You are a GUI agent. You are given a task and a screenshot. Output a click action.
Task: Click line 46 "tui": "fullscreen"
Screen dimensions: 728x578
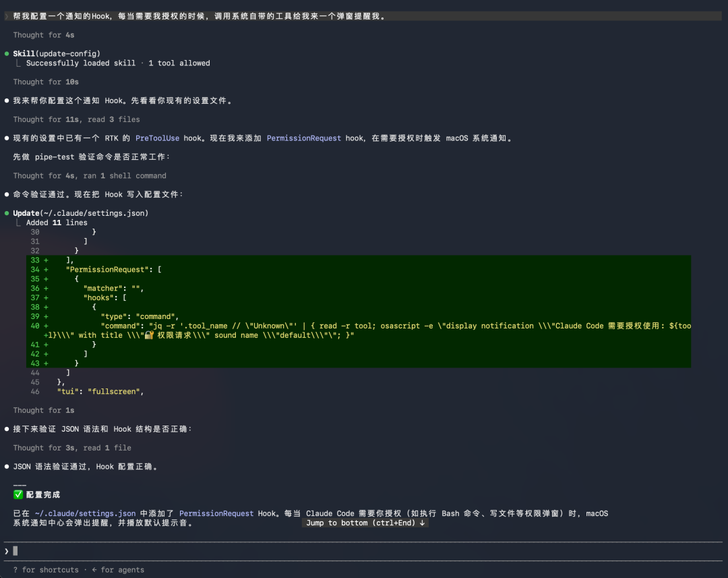100,392
